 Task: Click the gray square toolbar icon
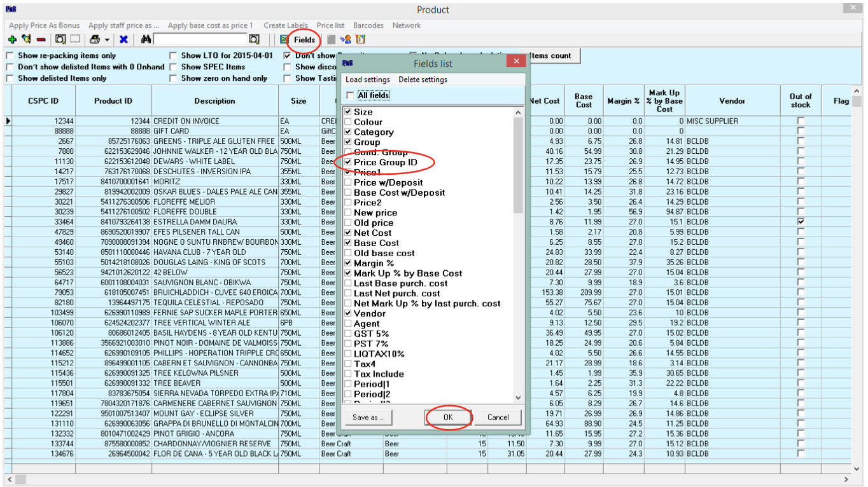331,39
